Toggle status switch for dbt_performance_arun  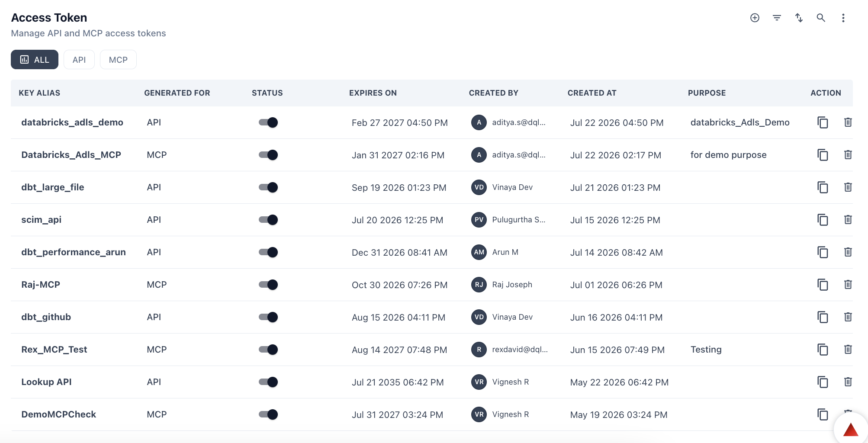point(268,252)
